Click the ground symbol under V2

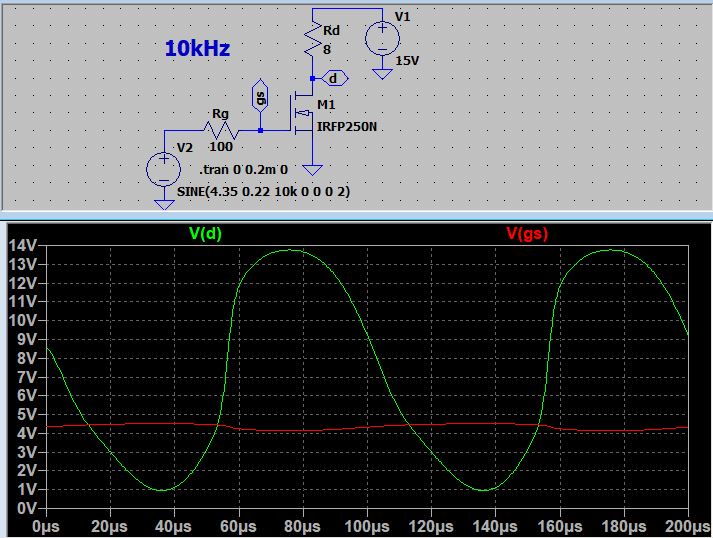tap(164, 204)
